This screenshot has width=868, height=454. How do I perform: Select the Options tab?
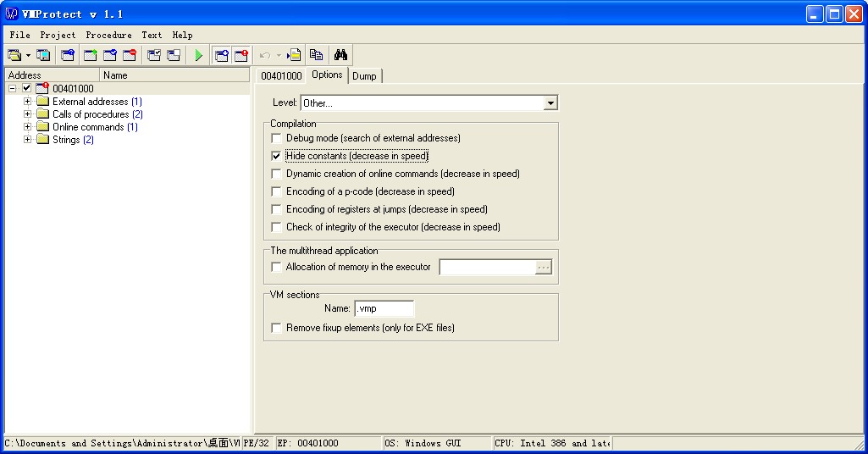(x=327, y=75)
